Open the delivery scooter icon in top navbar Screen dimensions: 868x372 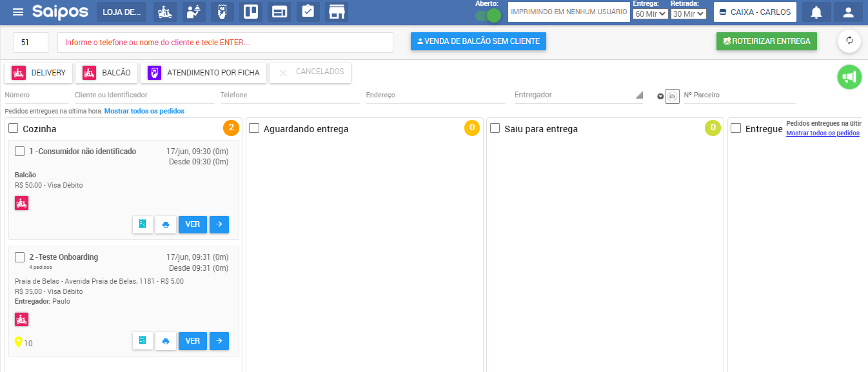[165, 12]
